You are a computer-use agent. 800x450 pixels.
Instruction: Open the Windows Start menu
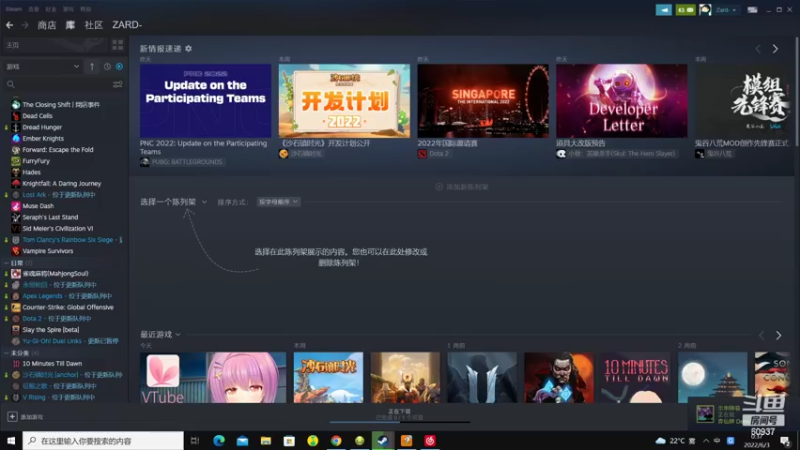click(x=11, y=440)
